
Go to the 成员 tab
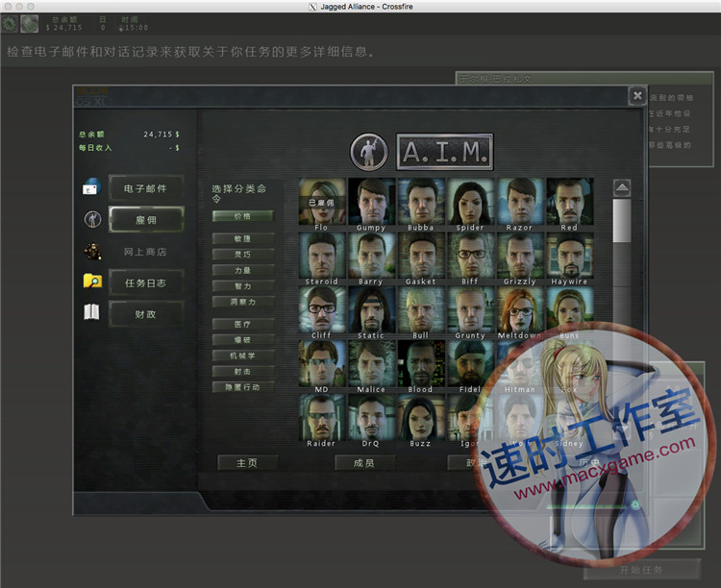(x=364, y=463)
